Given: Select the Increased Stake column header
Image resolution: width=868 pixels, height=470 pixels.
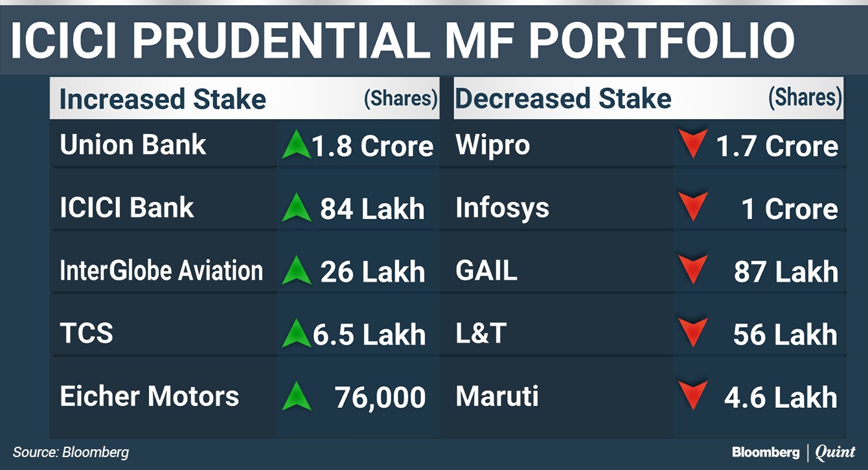Looking at the screenshot, I should [x=163, y=100].
